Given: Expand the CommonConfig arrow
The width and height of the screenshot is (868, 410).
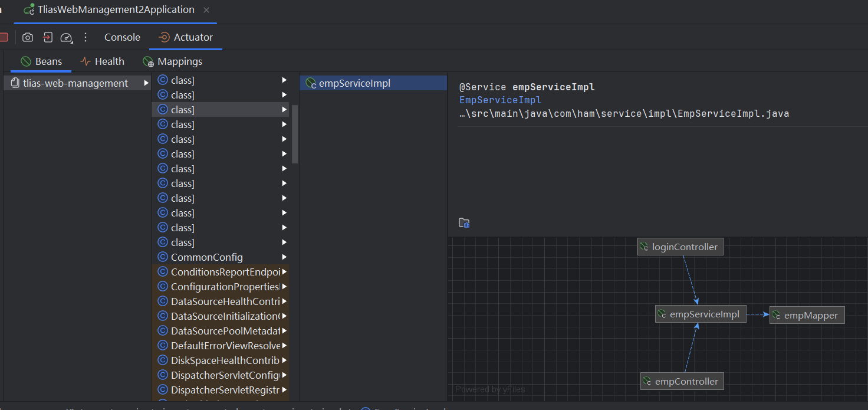Looking at the screenshot, I should pyautogui.click(x=284, y=257).
